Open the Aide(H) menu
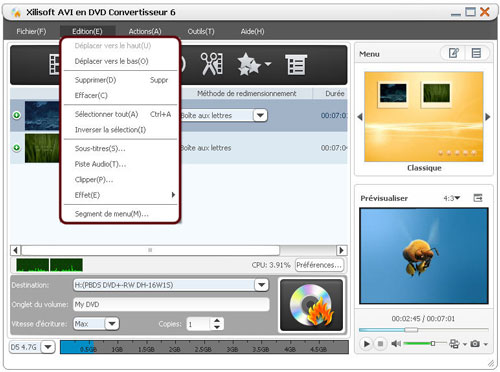500x372 pixels. pyautogui.click(x=252, y=31)
